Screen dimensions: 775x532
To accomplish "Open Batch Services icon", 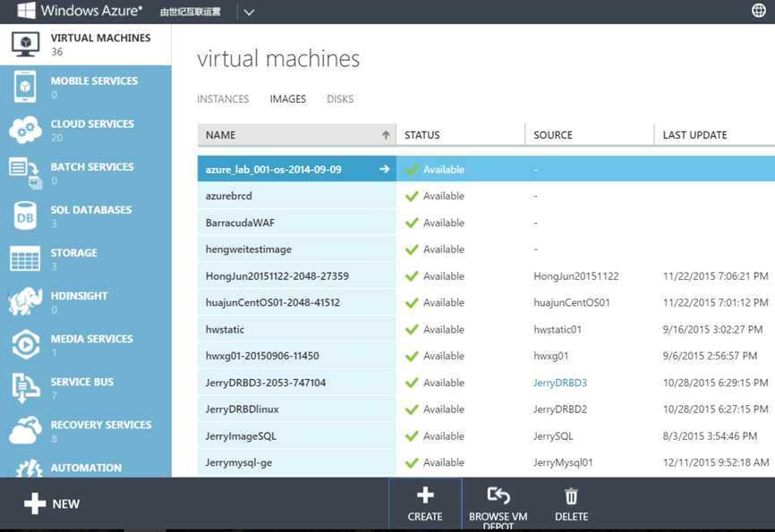I will click(x=25, y=173).
